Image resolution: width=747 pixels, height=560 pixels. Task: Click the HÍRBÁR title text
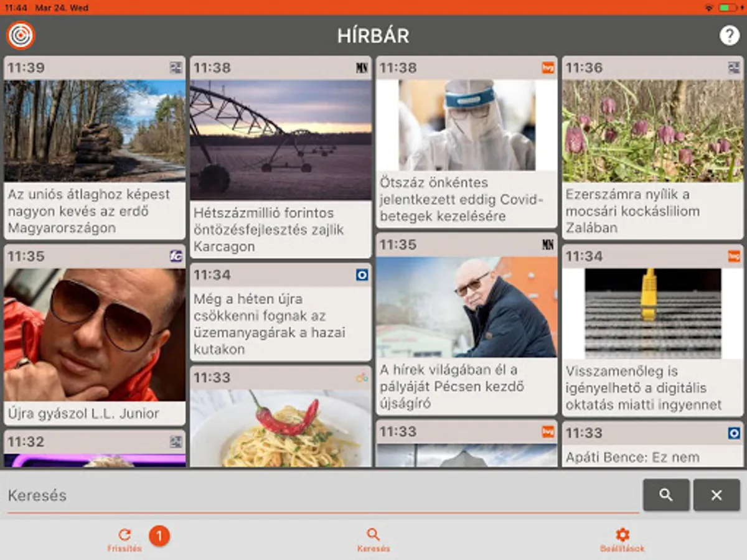coord(374,35)
